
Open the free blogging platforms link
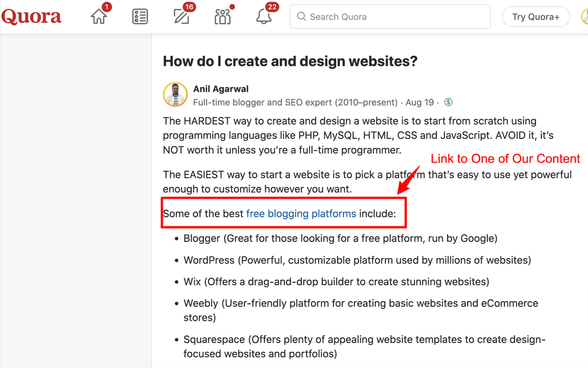pyautogui.click(x=301, y=214)
